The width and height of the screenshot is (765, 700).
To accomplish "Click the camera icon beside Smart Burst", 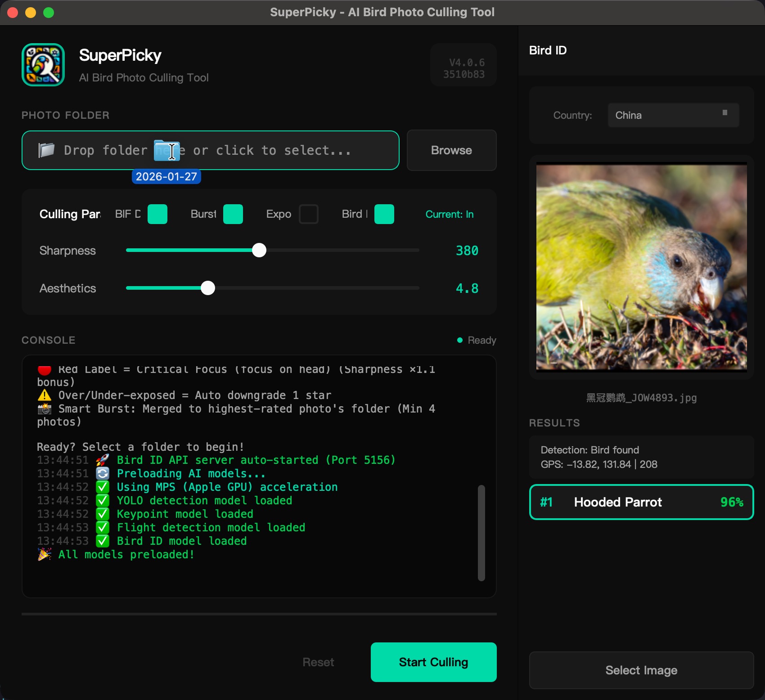I will click(x=44, y=408).
